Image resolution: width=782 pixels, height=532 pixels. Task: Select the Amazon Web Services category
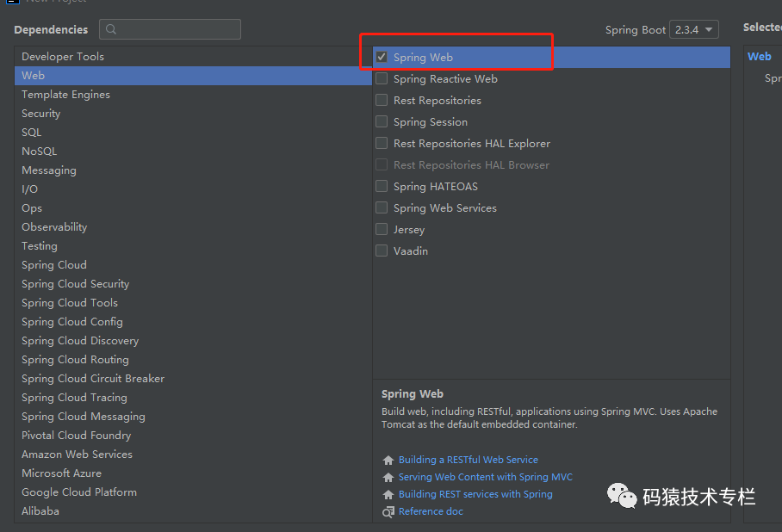tap(193, 455)
